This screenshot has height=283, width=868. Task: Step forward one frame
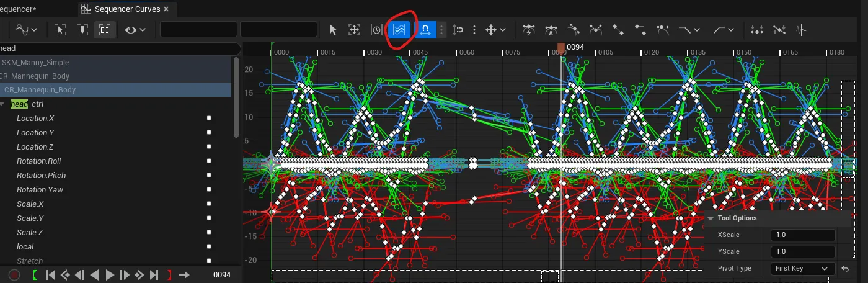click(x=125, y=275)
